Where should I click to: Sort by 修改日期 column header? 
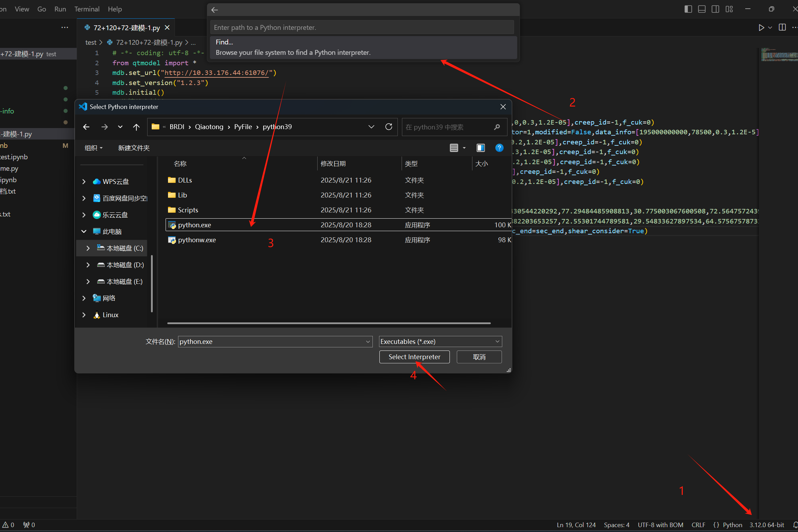(333, 163)
